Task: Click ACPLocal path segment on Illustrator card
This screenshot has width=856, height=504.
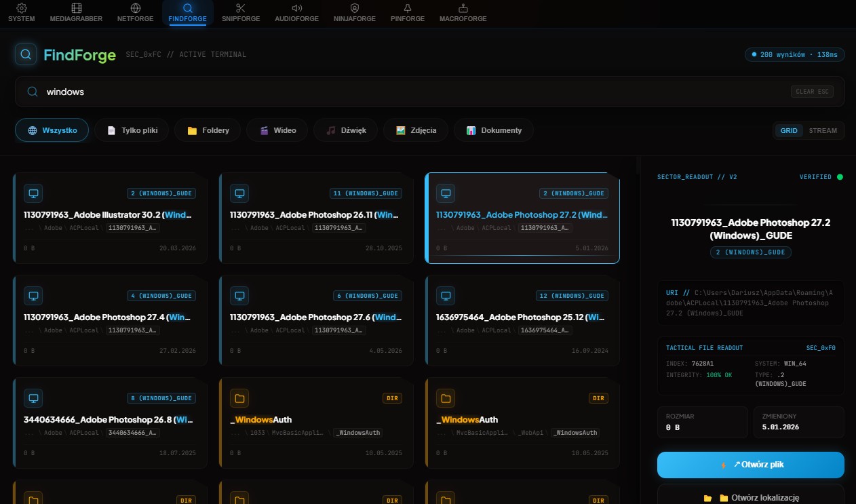Action: tap(83, 228)
